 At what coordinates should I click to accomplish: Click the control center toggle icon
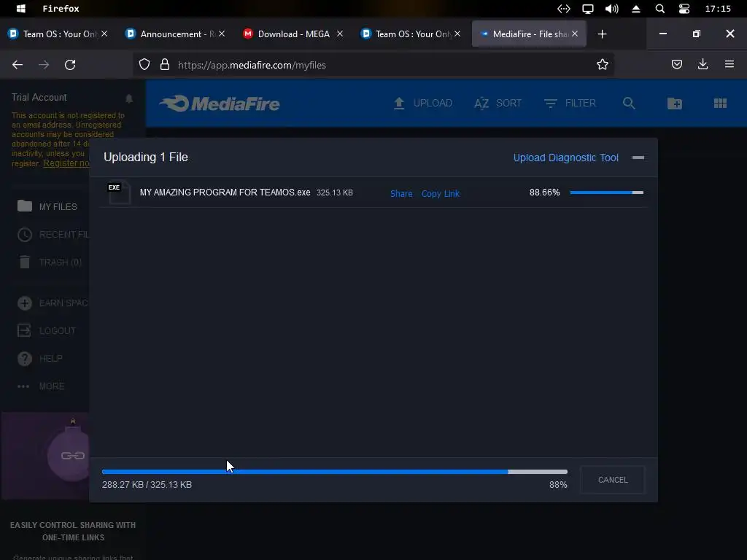click(684, 9)
